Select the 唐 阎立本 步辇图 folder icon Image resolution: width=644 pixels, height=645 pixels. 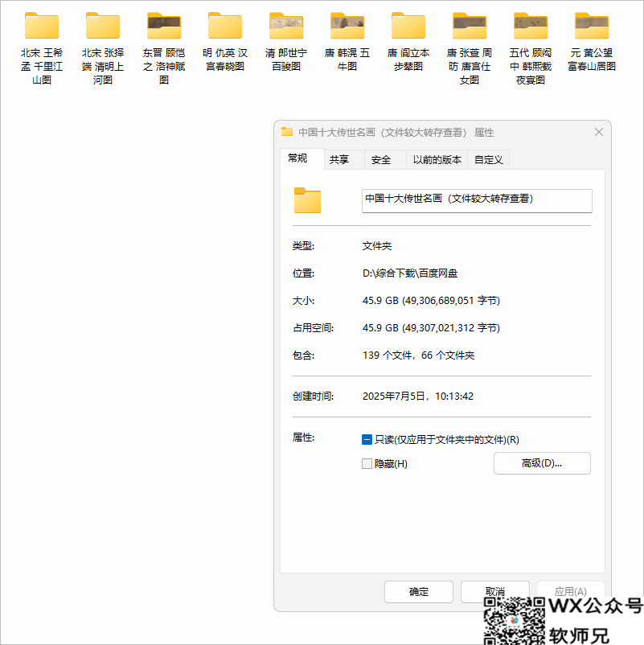[x=408, y=26]
